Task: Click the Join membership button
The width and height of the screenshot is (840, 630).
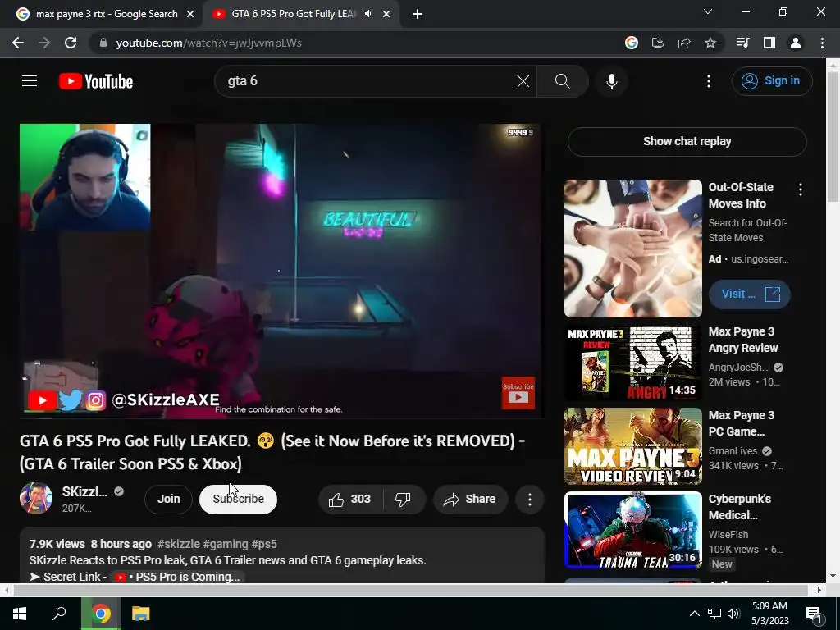Action: pyautogui.click(x=168, y=499)
